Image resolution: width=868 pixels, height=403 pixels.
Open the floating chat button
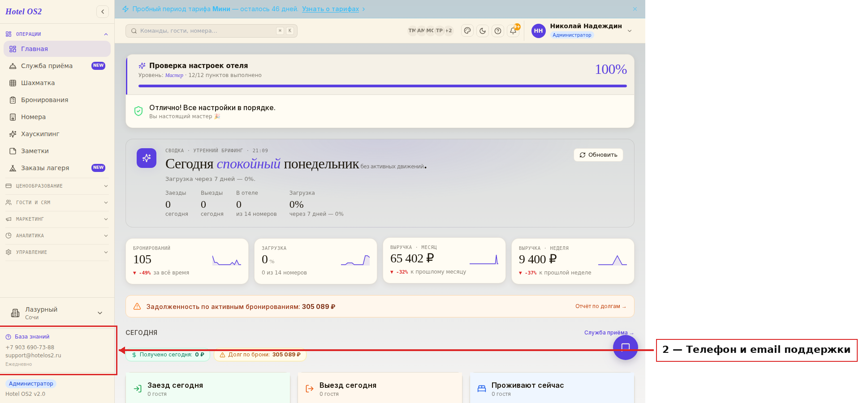(626, 347)
